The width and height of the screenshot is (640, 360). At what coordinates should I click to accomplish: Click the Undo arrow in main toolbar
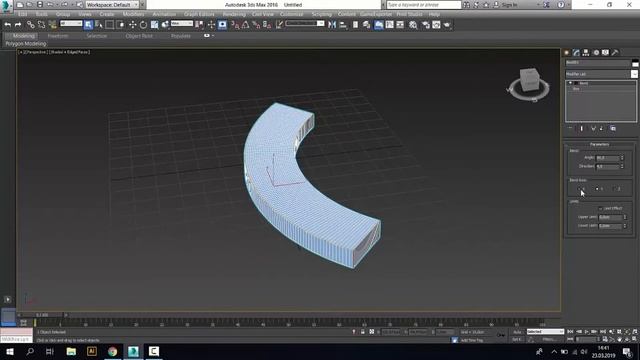(x=7, y=25)
